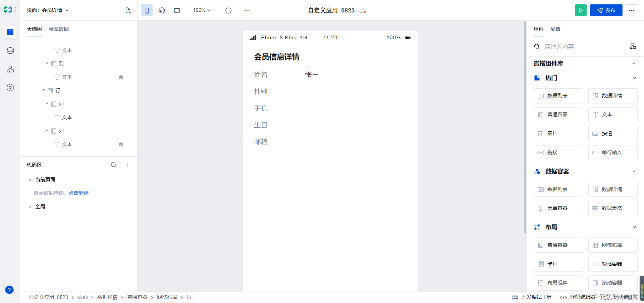Image resolution: width=644 pixels, height=303 pixels.
Task: Click the new page icon
Action: point(128,10)
